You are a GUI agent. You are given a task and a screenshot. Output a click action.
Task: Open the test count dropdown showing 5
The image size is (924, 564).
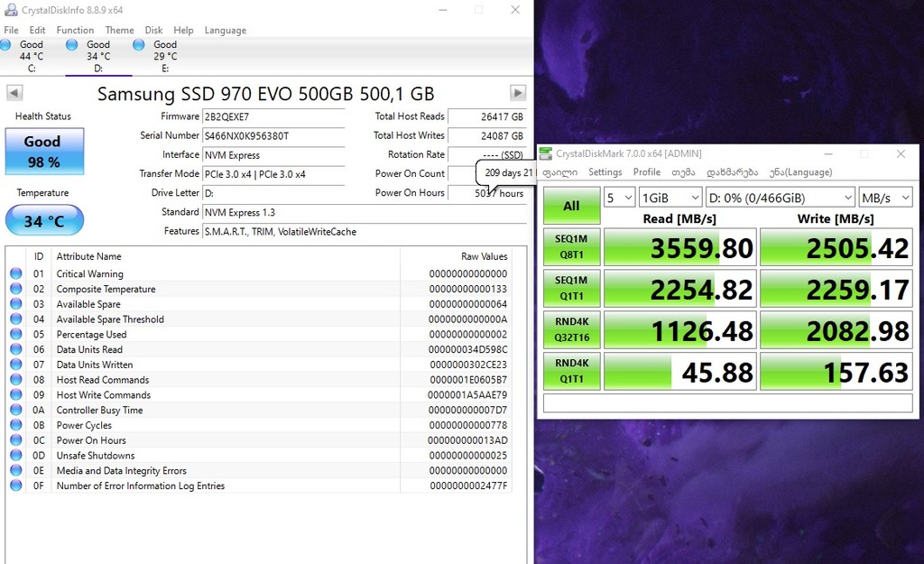(x=619, y=198)
